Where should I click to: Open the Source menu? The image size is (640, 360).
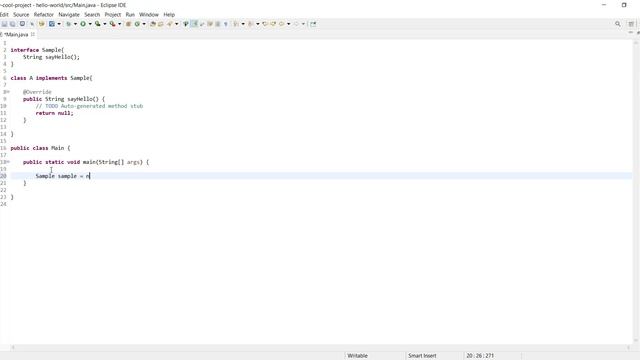point(21,14)
